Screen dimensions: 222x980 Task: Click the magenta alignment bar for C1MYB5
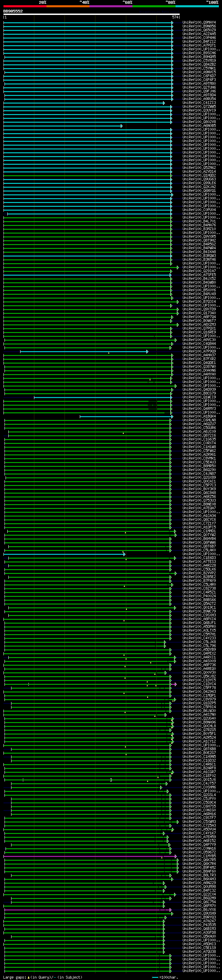[x=90, y=856]
